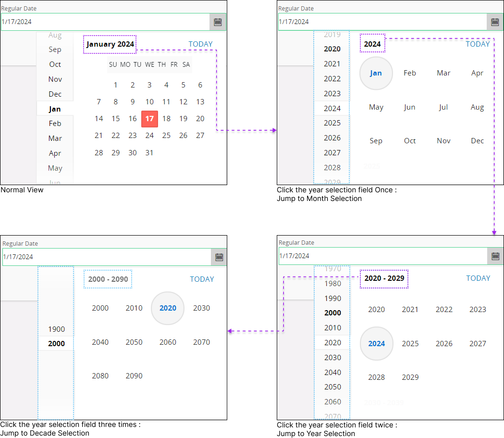Click TODAY in the 2000 - 2090 view
The height and width of the screenshot is (438, 504).
pos(202,279)
